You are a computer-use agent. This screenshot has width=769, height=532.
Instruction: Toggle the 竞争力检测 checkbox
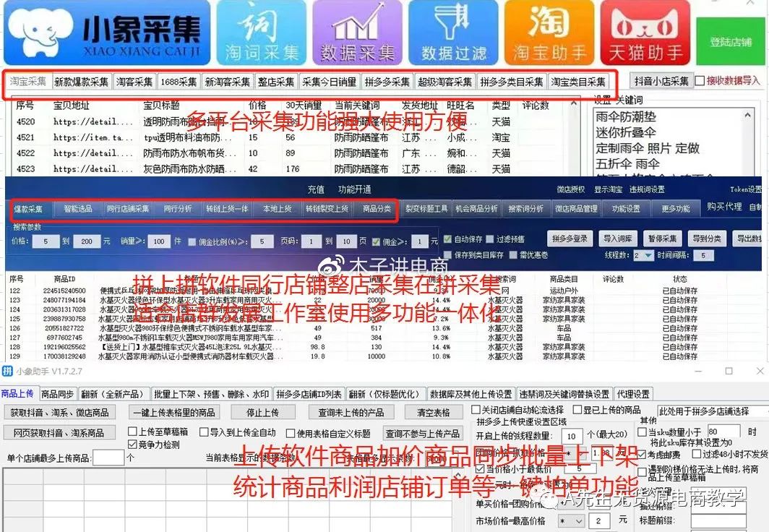tap(132, 445)
